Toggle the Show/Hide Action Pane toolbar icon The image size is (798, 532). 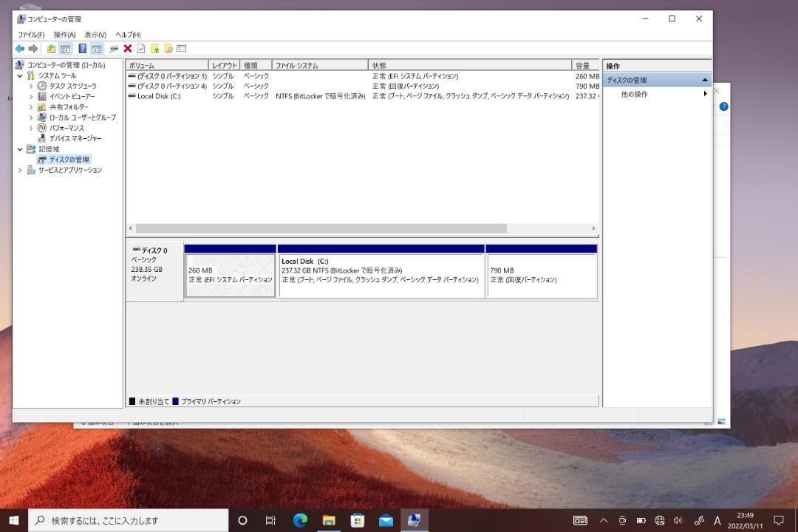97,49
